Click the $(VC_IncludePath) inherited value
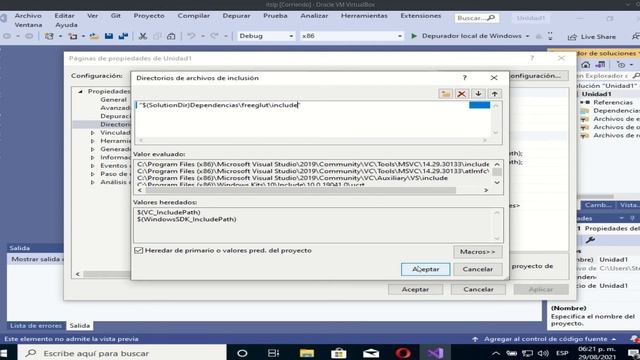Image resolution: width=640 pixels, height=360 pixels. [169, 212]
